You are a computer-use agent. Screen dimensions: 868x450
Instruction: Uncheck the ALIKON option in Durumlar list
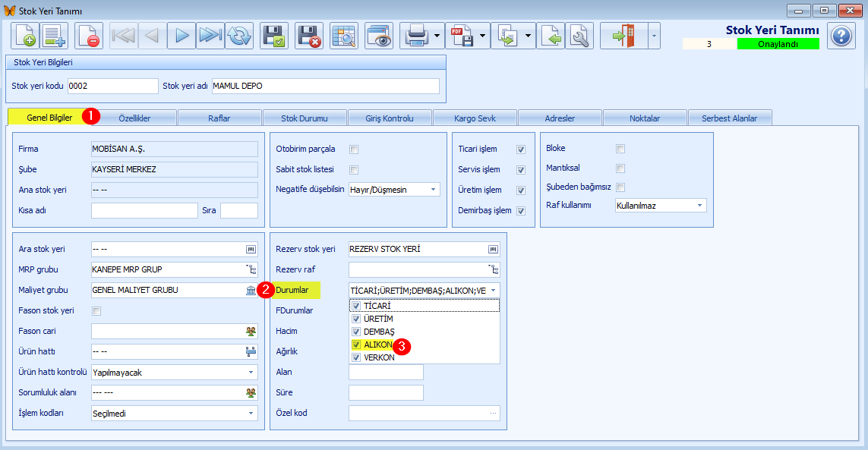pos(356,345)
